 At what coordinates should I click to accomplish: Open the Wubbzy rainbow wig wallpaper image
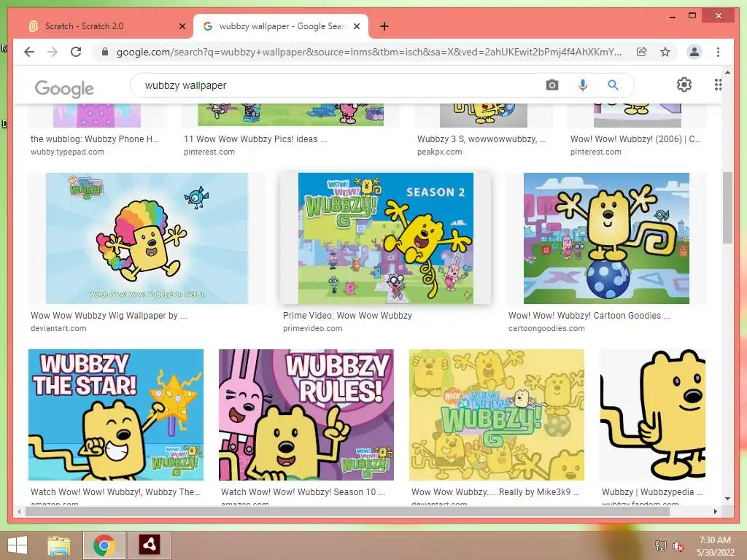pyautogui.click(x=147, y=238)
